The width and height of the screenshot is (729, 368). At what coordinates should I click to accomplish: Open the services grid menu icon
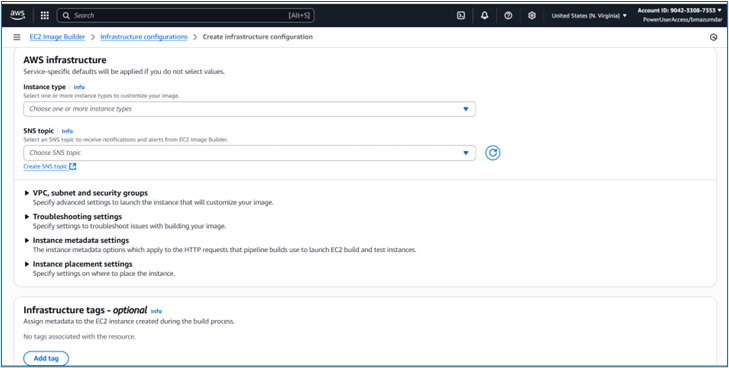click(x=45, y=15)
